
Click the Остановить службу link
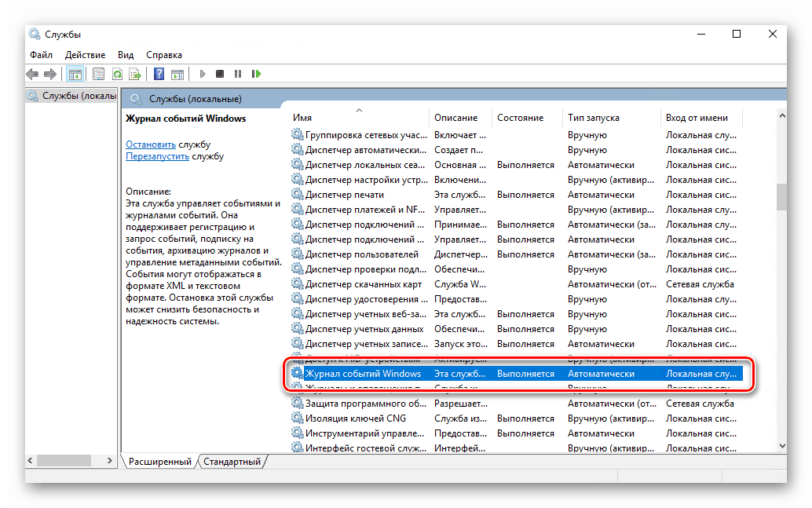pos(151,144)
